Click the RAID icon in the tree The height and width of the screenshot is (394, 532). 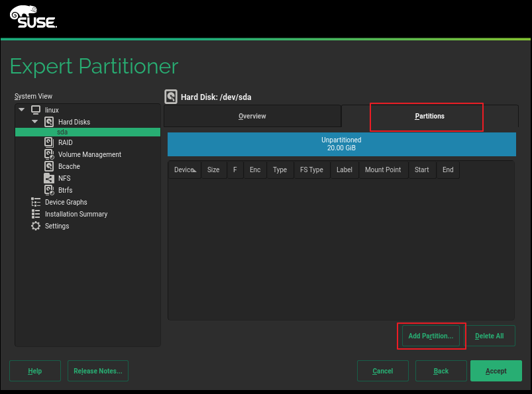click(x=49, y=142)
